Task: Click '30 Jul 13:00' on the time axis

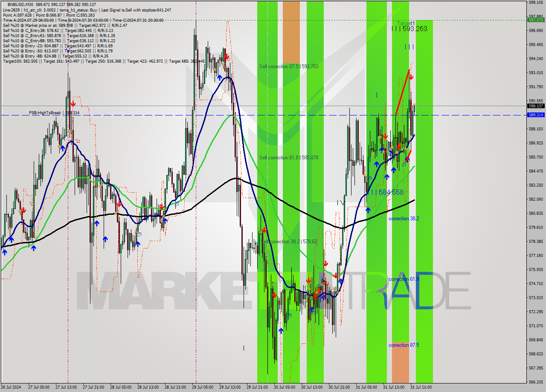Action: pyautogui.click(x=311, y=387)
